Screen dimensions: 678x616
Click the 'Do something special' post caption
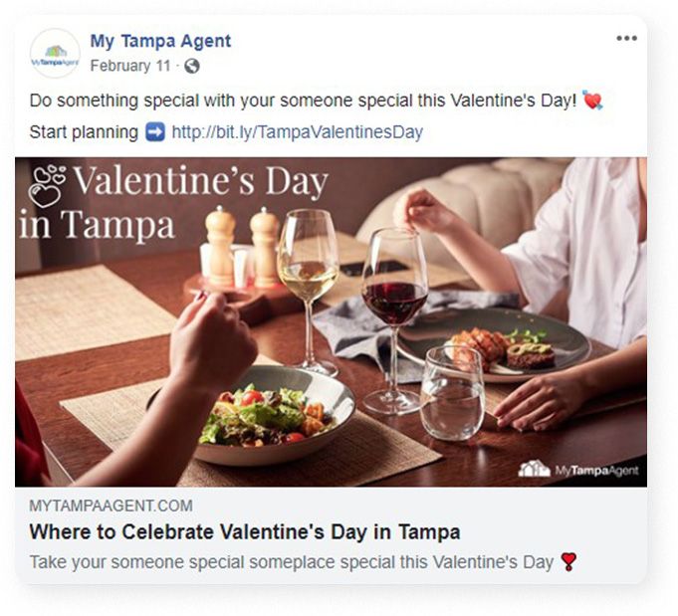coord(303,101)
